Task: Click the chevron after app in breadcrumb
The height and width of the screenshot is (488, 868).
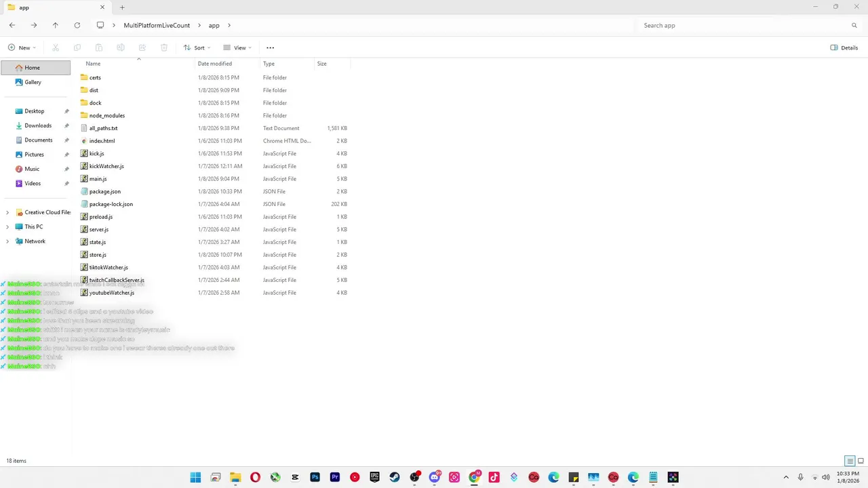Action: [x=229, y=25]
